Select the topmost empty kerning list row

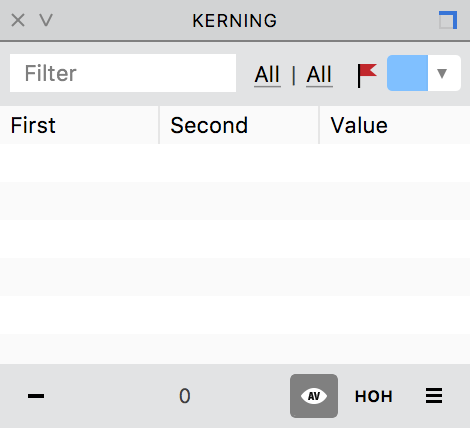click(235, 163)
